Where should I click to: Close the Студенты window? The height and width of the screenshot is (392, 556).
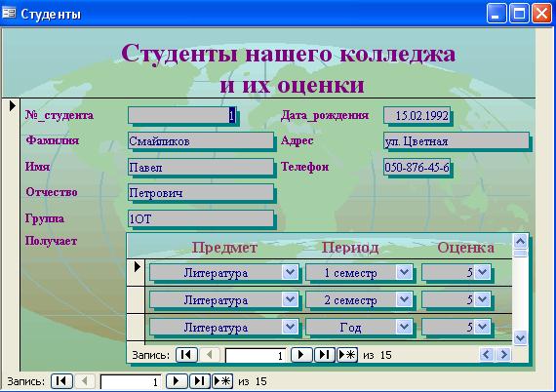(x=542, y=14)
